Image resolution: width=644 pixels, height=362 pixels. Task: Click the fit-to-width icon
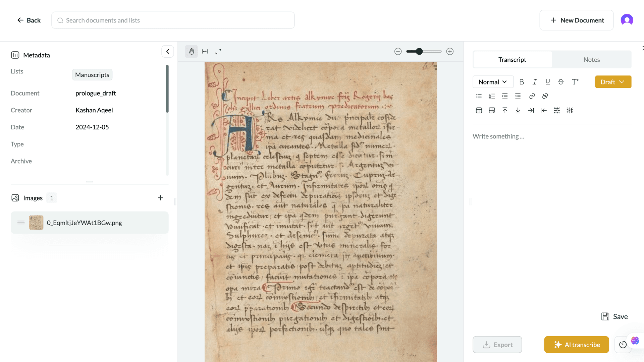tap(205, 51)
